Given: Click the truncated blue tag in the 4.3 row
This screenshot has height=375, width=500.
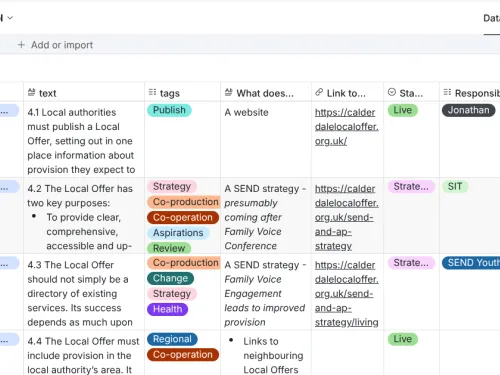Looking at the screenshot, I should click(9, 263).
